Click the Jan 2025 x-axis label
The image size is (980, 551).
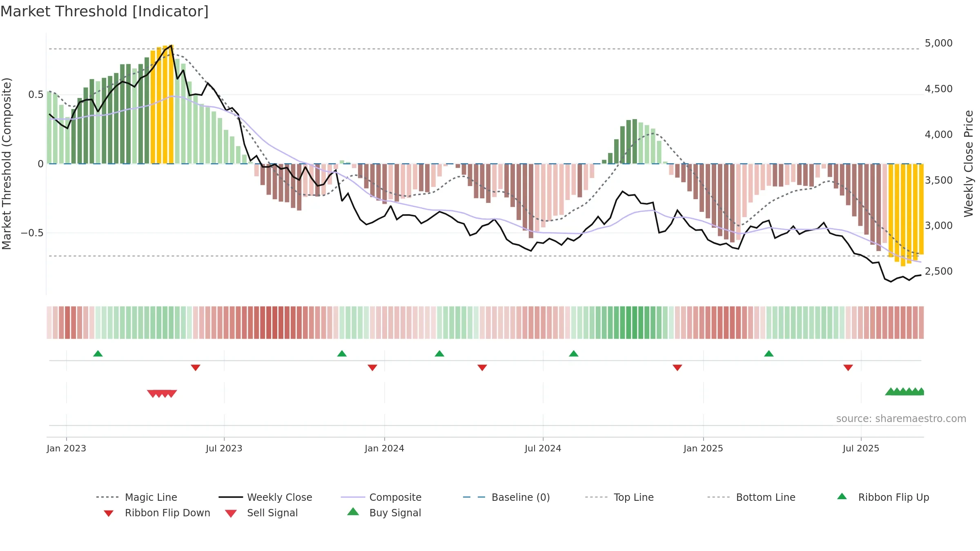[703, 449]
